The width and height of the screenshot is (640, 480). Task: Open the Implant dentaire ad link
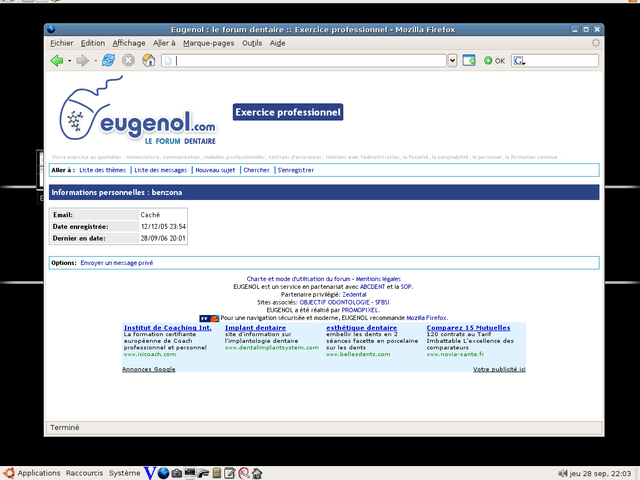click(x=256, y=328)
